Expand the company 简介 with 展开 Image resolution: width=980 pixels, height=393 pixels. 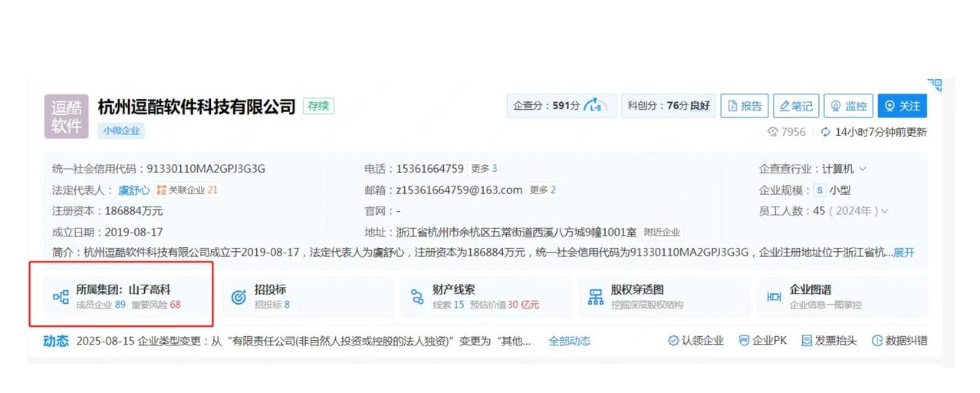[x=904, y=253]
